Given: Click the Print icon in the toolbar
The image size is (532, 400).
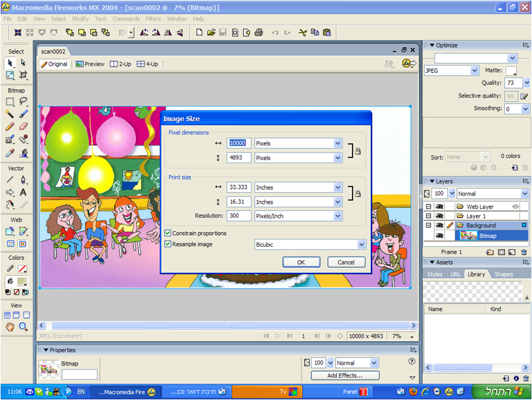Looking at the screenshot, I should 259,33.
